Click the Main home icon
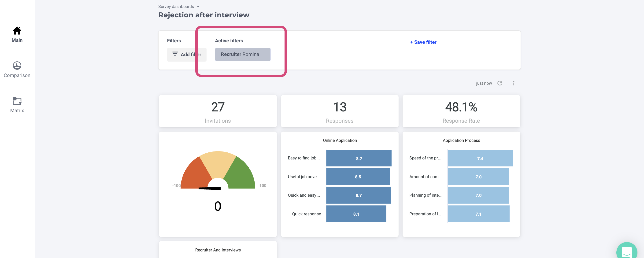 click(x=17, y=31)
